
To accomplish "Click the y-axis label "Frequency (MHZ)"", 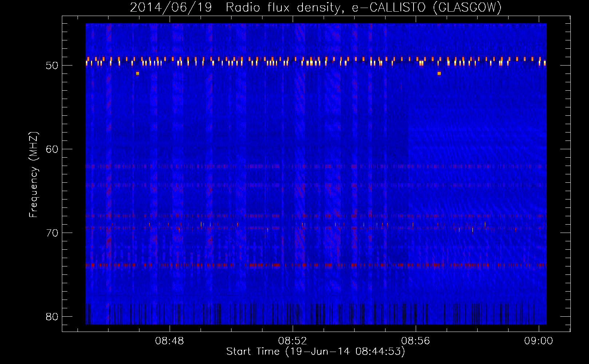I will pos(33,175).
